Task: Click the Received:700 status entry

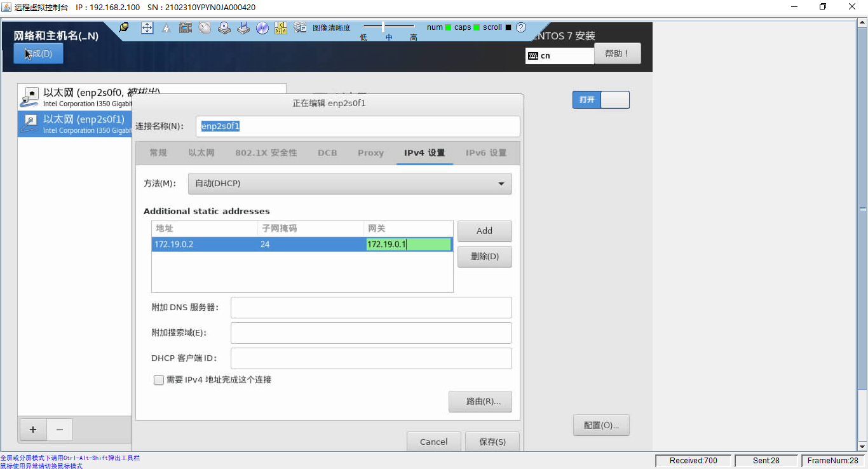Action: pyautogui.click(x=693, y=461)
